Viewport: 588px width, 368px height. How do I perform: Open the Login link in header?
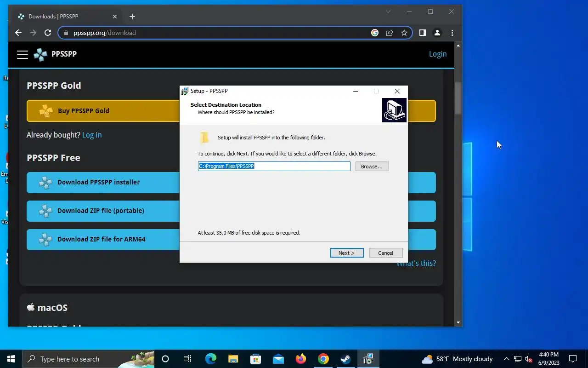pos(438,54)
